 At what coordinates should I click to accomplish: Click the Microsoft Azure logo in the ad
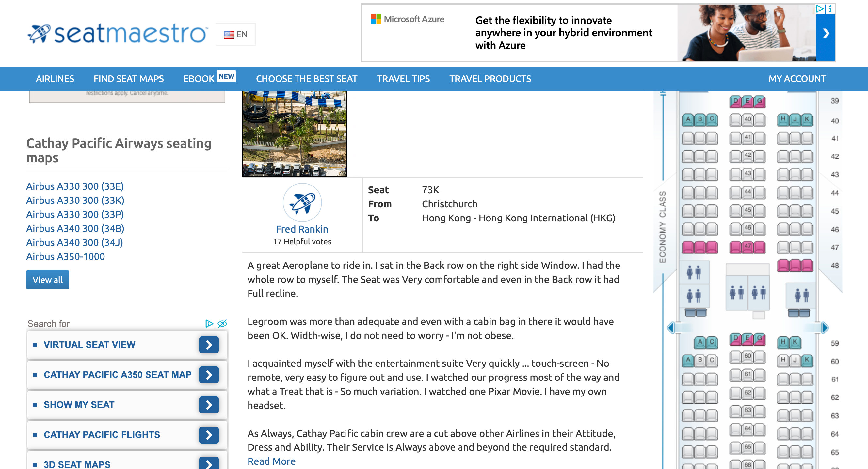click(375, 19)
